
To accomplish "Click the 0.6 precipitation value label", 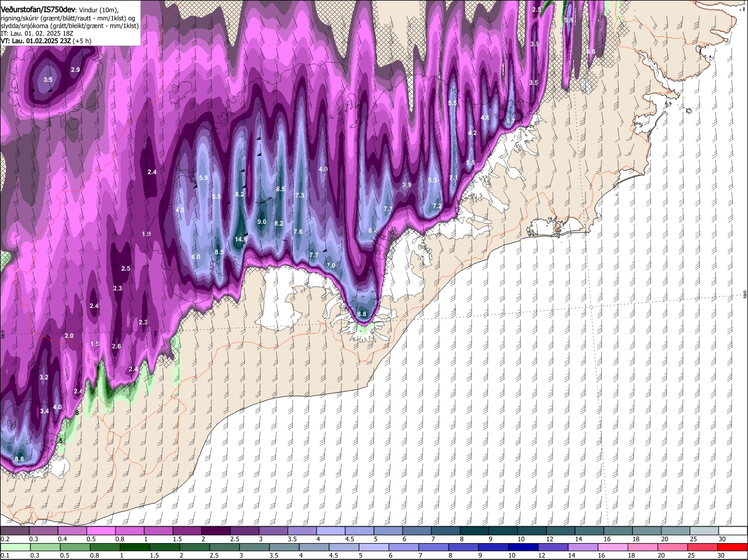I will [591, 51].
